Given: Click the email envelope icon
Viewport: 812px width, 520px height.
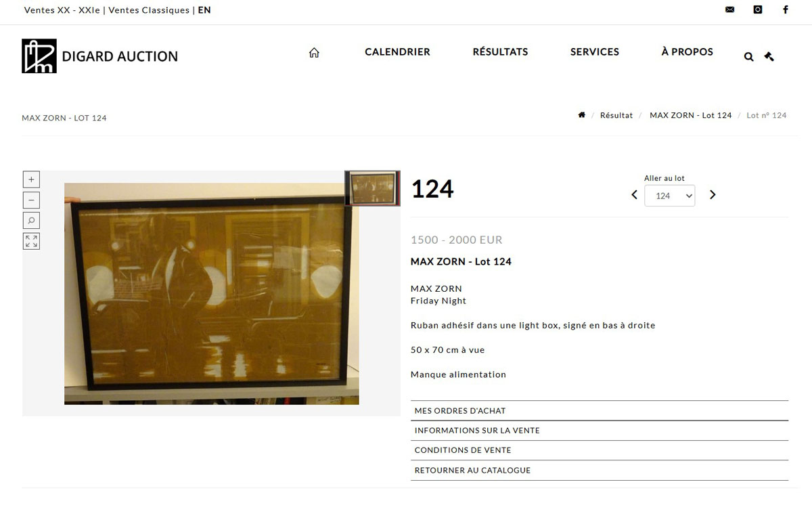Looking at the screenshot, I should tap(729, 10).
